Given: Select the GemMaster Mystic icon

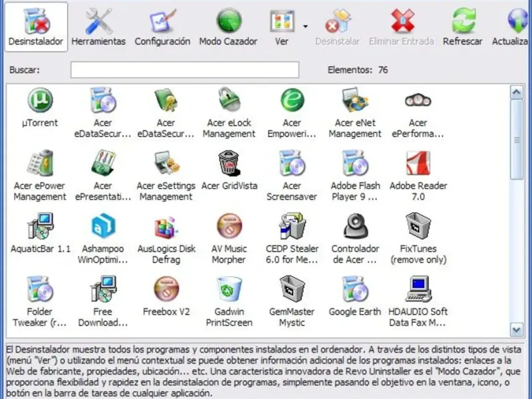Looking at the screenshot, I should point(292,289).
